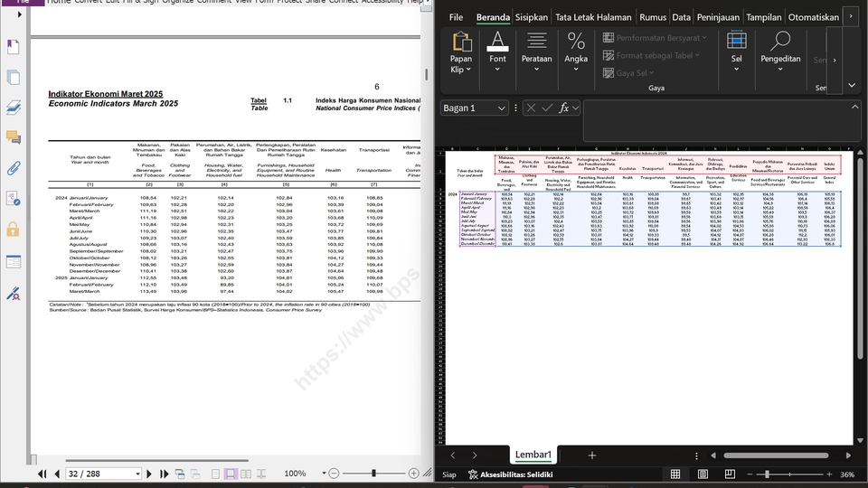The height and width of the screenshot is (488, 868).
Task: Switch to Page Break Preview in Excel
Action: coord(730,474)
